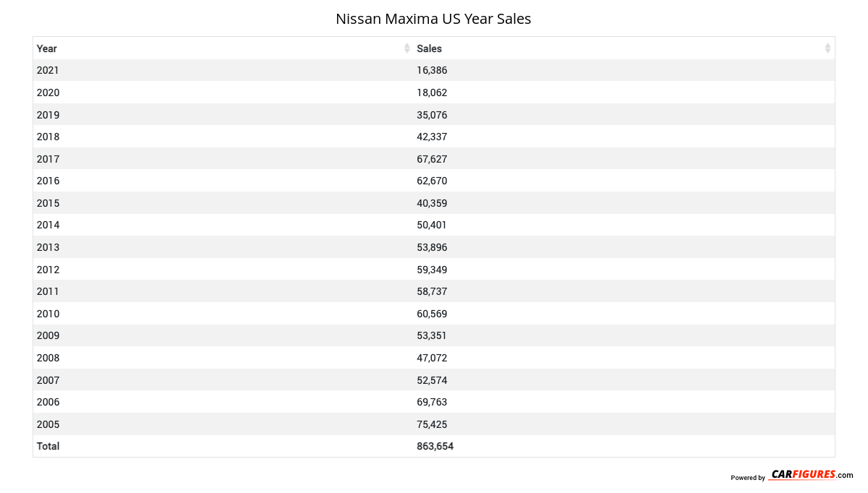Click the Nissan Maxima US Year Sales title

coord(433,19)
